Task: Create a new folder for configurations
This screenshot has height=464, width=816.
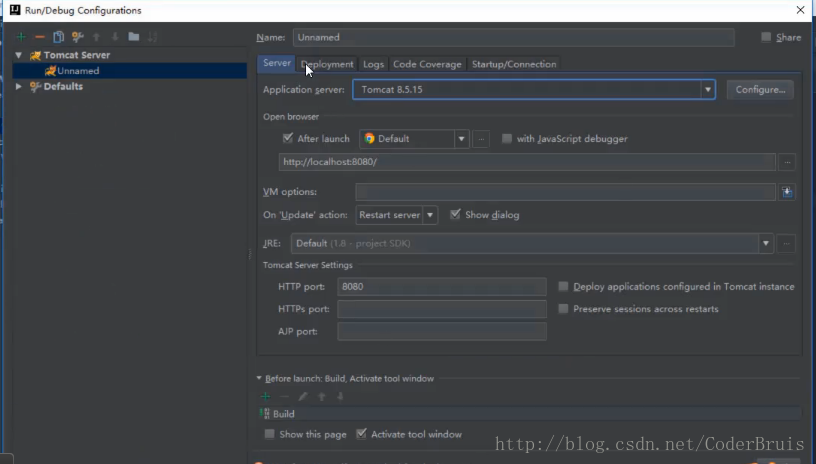Action: click(x=134, y=36)
